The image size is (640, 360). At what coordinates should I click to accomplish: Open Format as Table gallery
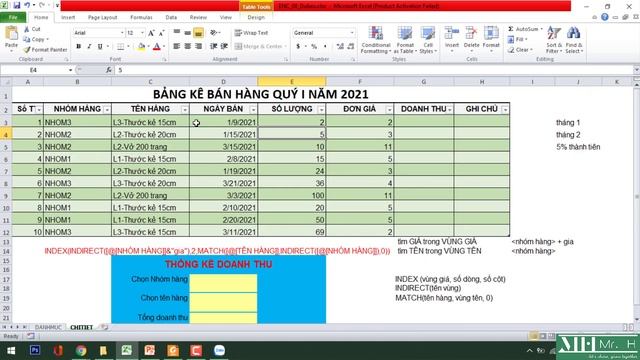point(405,40)
